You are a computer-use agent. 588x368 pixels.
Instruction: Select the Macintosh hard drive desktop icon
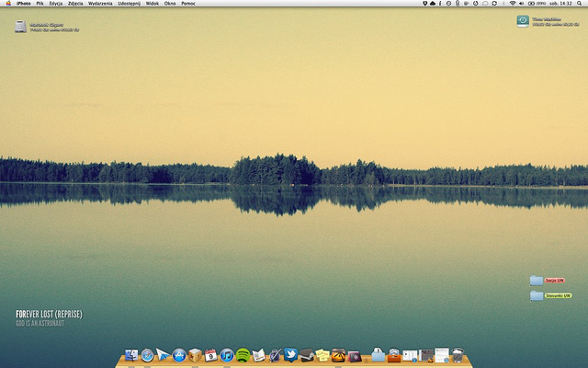pos(20,27)
